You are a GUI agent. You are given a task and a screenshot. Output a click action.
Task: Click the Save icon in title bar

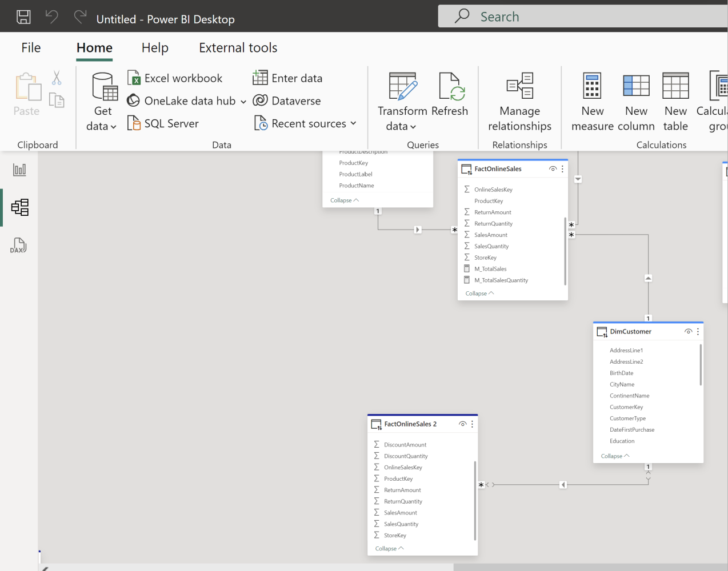23,17
